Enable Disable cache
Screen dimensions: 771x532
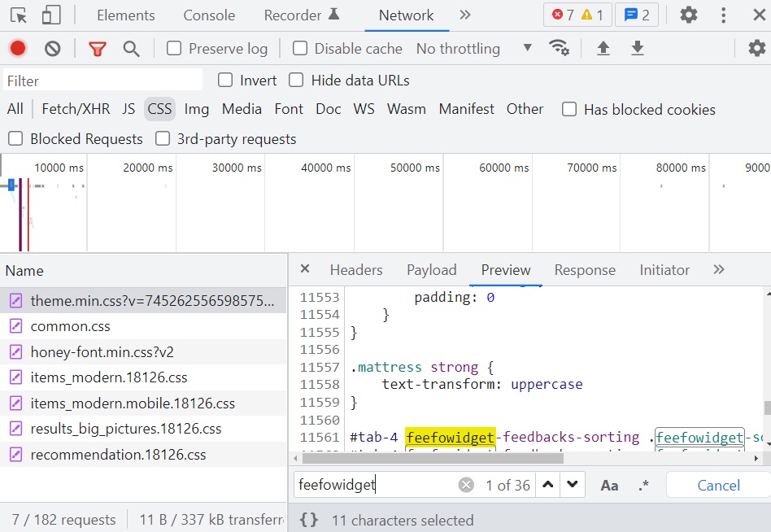(299, 49)
